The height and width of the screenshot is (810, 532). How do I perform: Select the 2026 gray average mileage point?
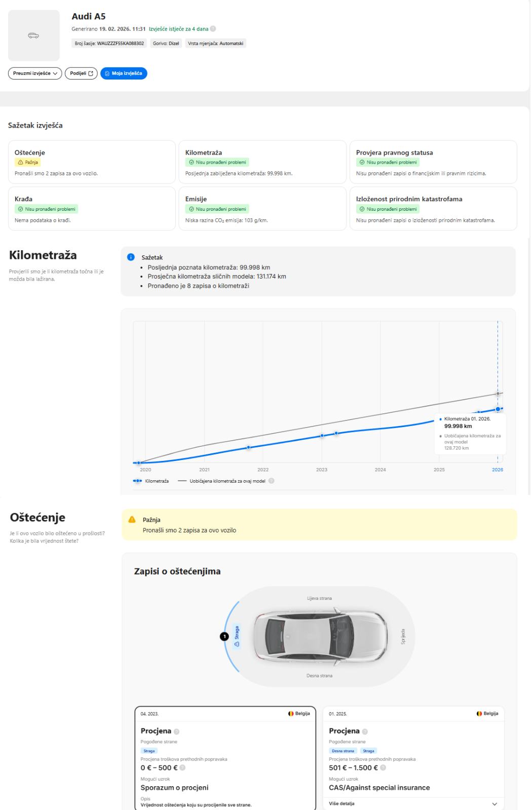(x=498, y=394)
